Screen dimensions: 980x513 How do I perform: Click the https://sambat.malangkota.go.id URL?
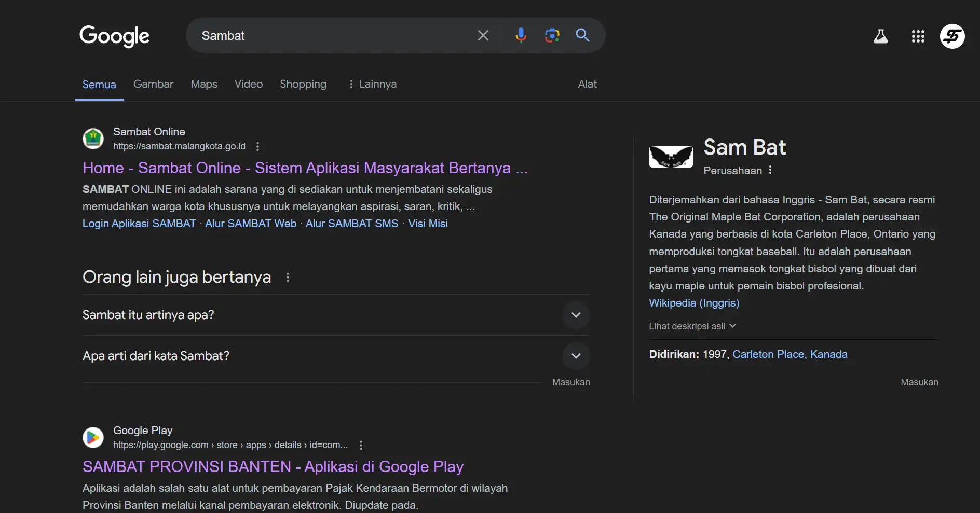click(179, 146)
